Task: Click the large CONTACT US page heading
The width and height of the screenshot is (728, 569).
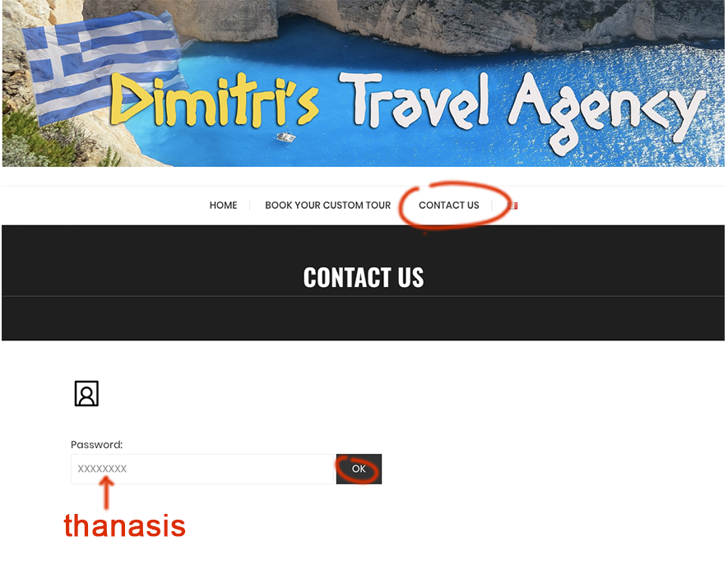Action: [364, 278]
